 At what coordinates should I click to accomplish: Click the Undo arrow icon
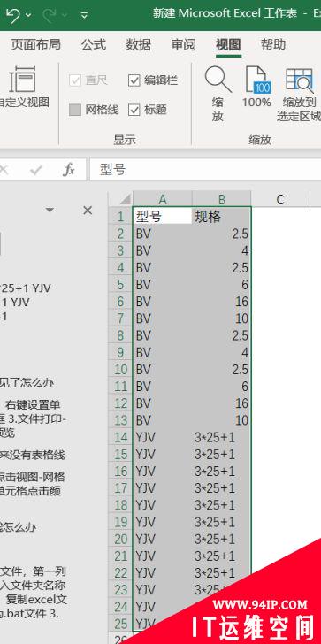coord(13,15)
